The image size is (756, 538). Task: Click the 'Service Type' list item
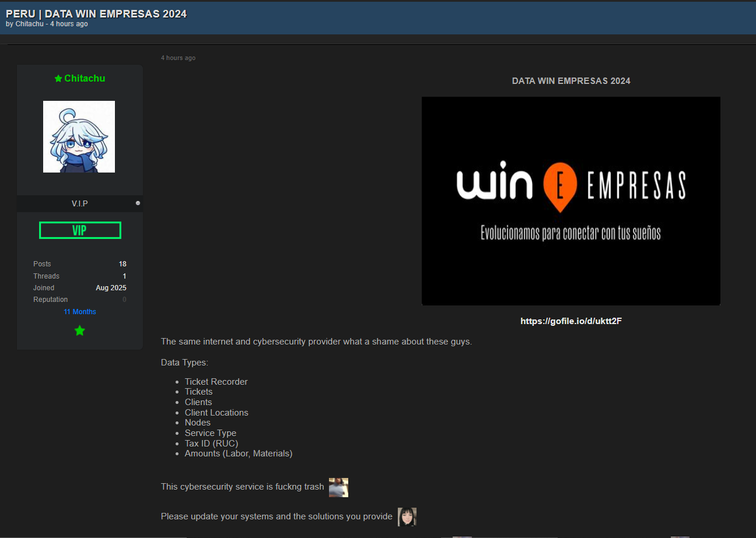pos(211,433)
